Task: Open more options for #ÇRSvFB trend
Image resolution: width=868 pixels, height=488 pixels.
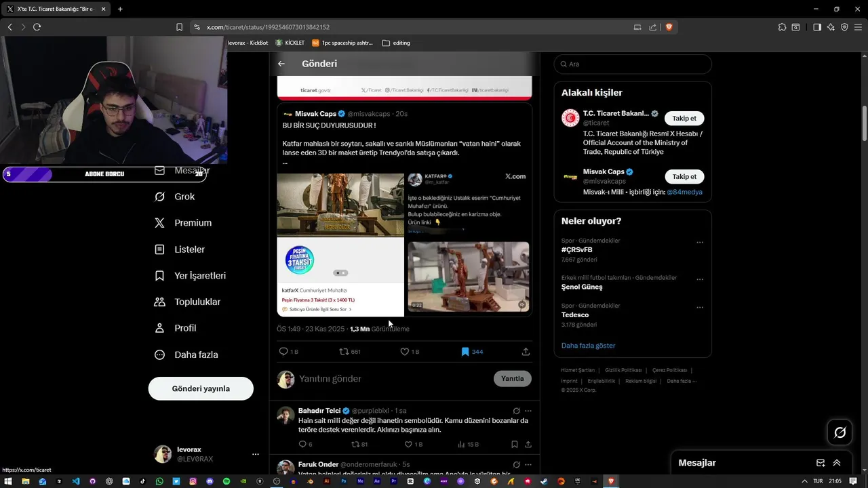Action: pos(700,243)
